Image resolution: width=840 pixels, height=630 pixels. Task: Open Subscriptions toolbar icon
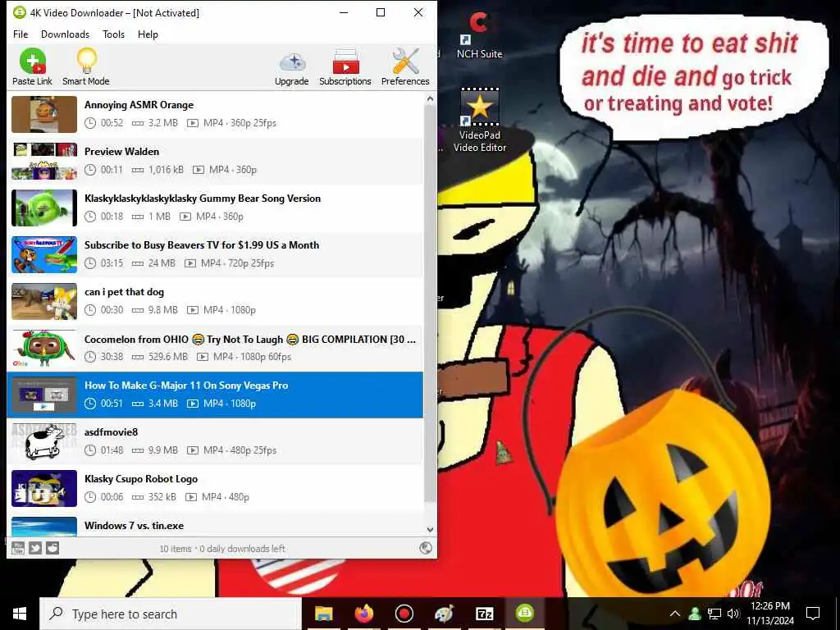click(x=345, y=67)
